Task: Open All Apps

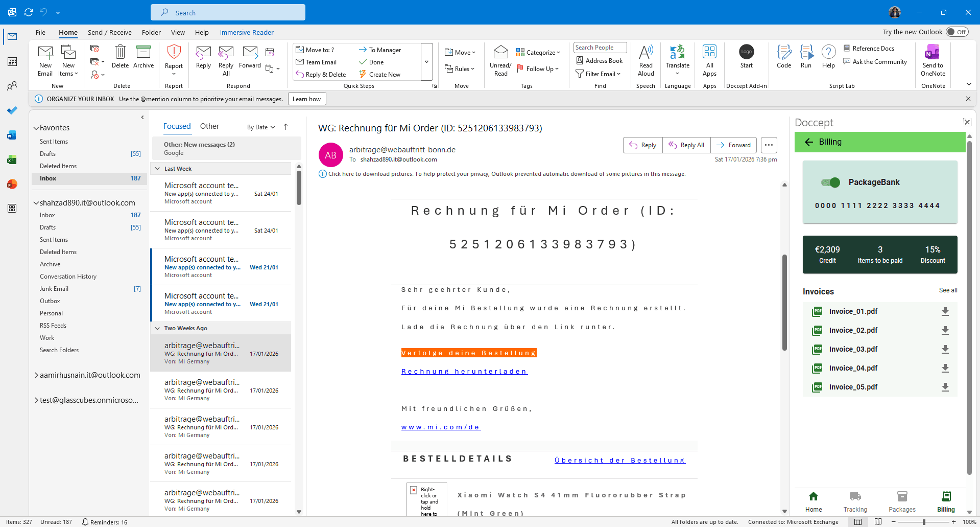Action: 709,60
